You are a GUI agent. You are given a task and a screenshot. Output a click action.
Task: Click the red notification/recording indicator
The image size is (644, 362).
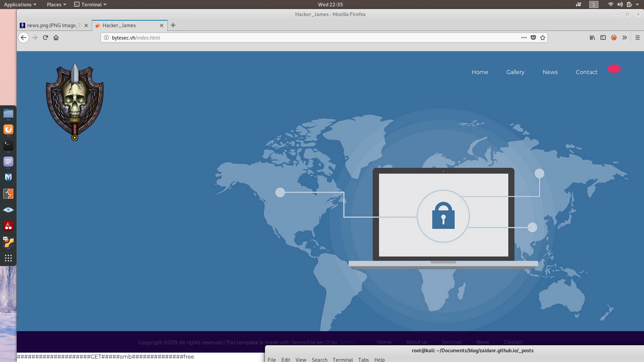pos(614,68)
